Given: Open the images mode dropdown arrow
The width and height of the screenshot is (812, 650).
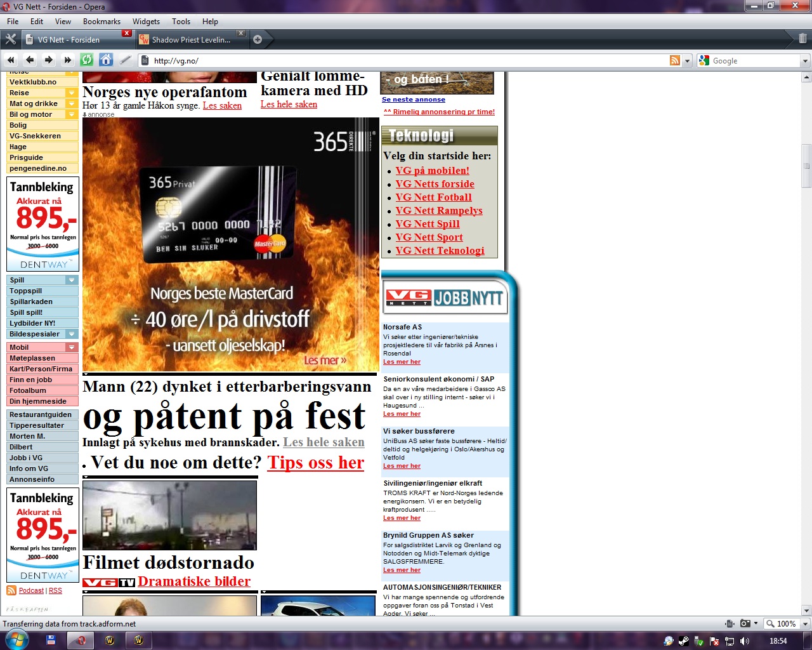Looking at the screenshot, I should [x=756, y=623].
